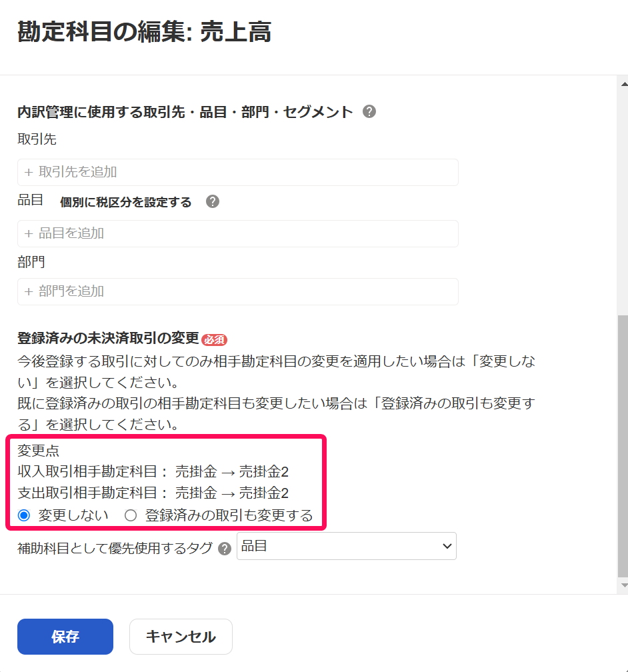The width and height of the screenshot is (628, 672).
Task: Click the vertical scrollbar thumb
Action: (623, 447)
